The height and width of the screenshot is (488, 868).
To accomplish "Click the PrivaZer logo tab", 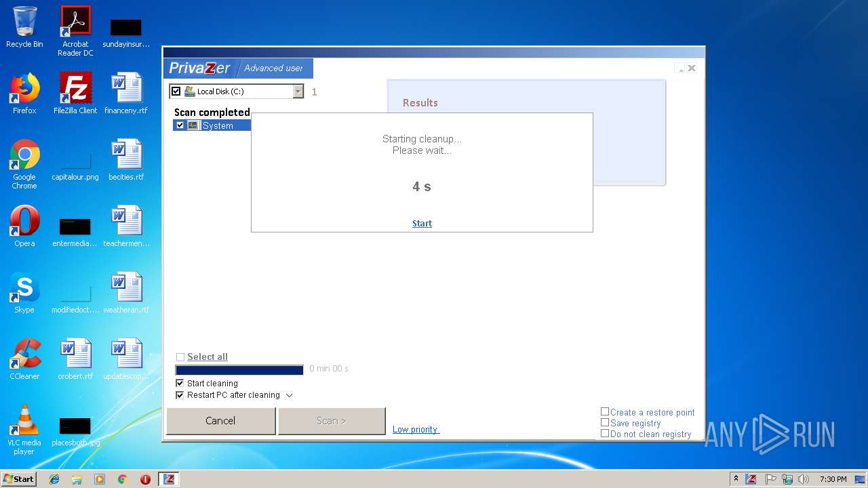I will 199,68.
